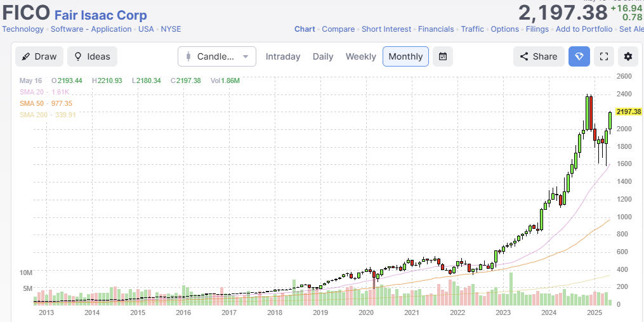This screenshot has width=644, height=322.
Task: Open the Filings page
Action: tap(537, 29)
